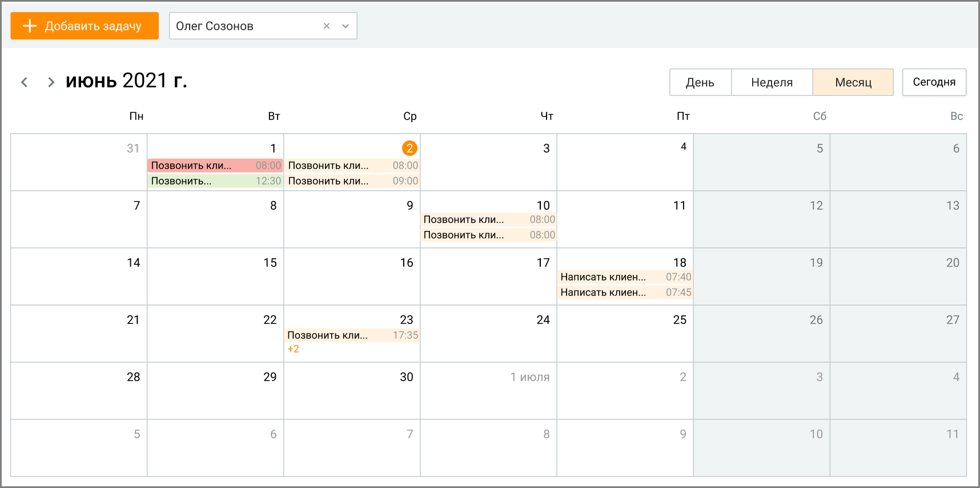Clear selected user Олег Созонов
Screen dimensions: 980x488
coord(327,26)
